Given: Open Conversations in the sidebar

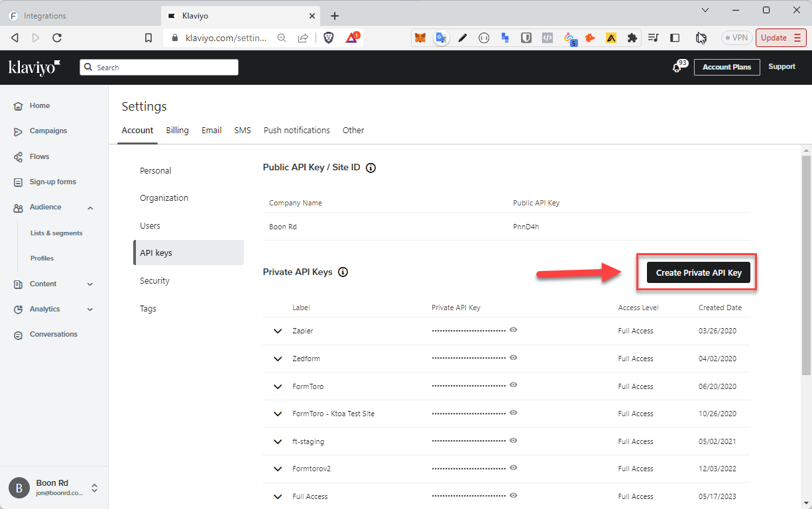Looking at the screenshot, I should [x=54, y=334].
